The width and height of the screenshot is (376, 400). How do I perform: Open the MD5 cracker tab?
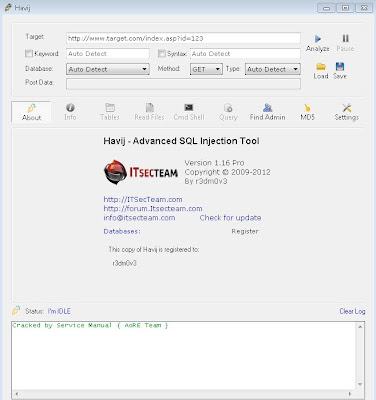(x=307, y=112)
